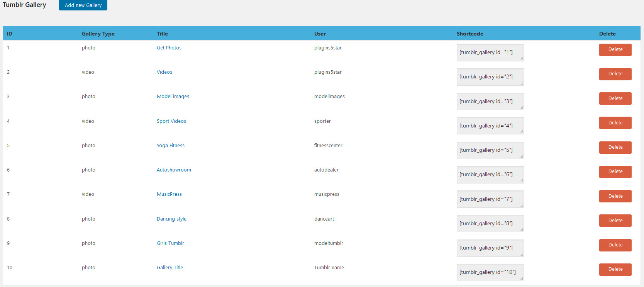Delete the Model images gallery
Image resolution: width=644 pixels, height=287 pixels.
[x=615, y=98]
